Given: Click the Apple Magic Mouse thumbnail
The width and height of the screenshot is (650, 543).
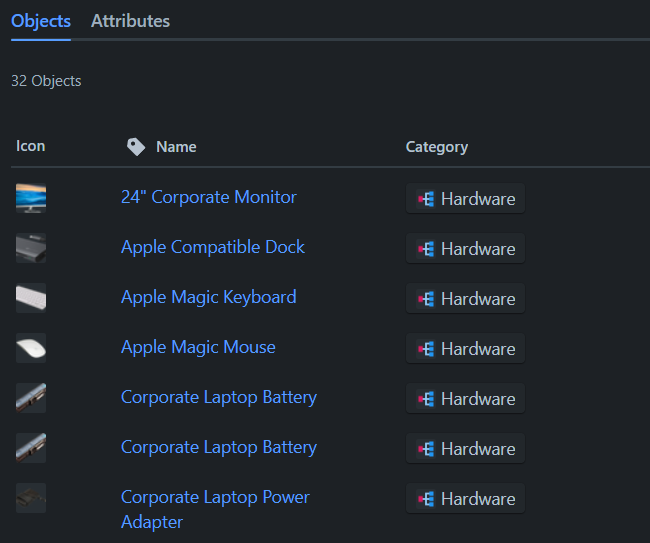Looking at the screenshot, I should click(x=31, y=348).
